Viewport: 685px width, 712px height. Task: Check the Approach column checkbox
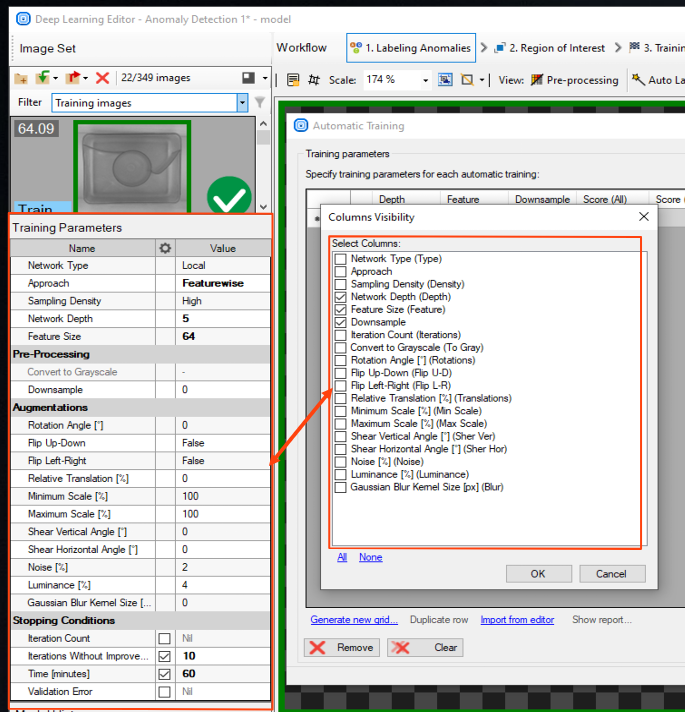[340, 272]
